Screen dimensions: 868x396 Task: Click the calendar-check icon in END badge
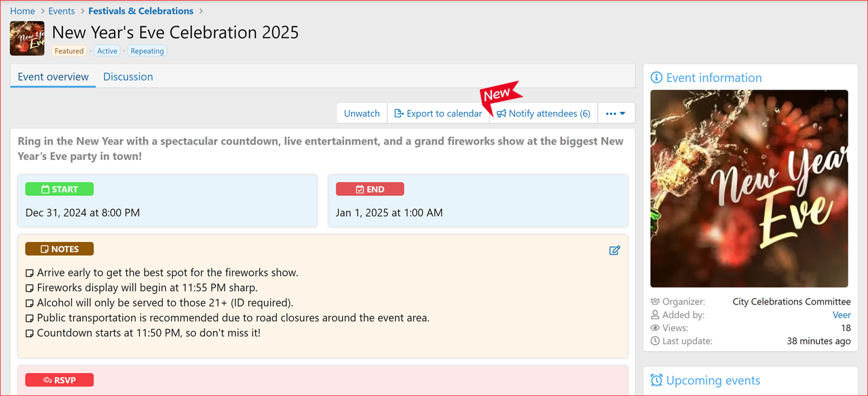click(360, 189)
